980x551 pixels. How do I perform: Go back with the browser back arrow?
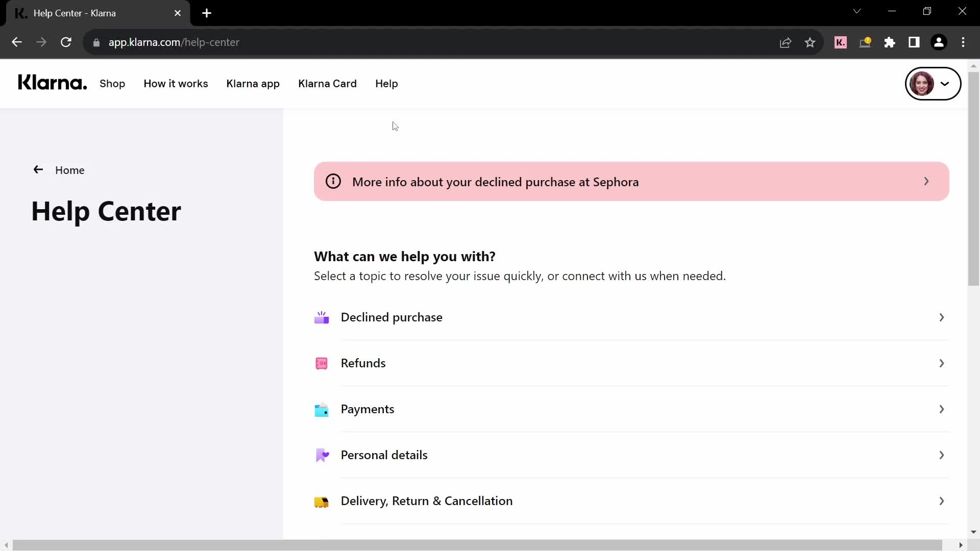[x=17, y=42]
